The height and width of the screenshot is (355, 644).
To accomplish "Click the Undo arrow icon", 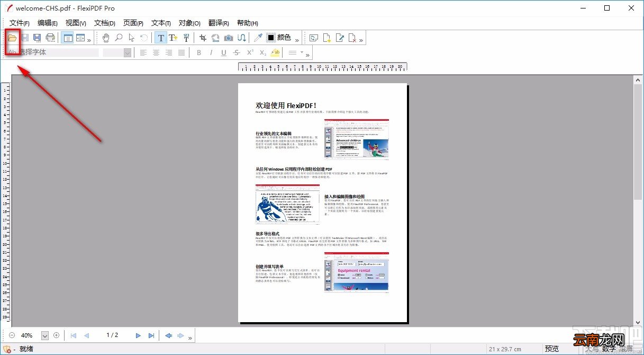I will (x=144, y=38).
